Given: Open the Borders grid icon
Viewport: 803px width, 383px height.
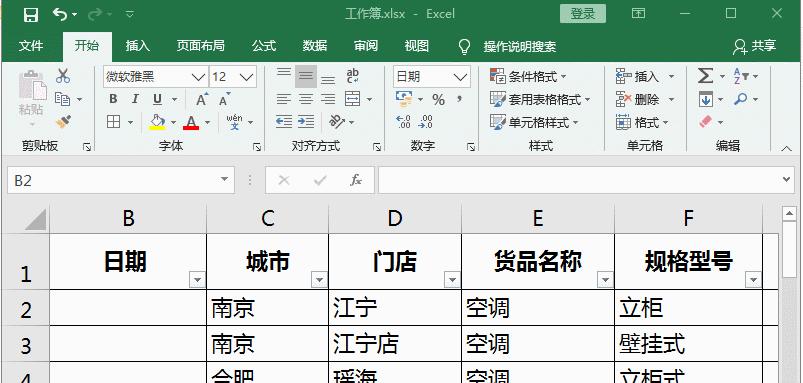Looking at the screenshot, I should point(113,121).
